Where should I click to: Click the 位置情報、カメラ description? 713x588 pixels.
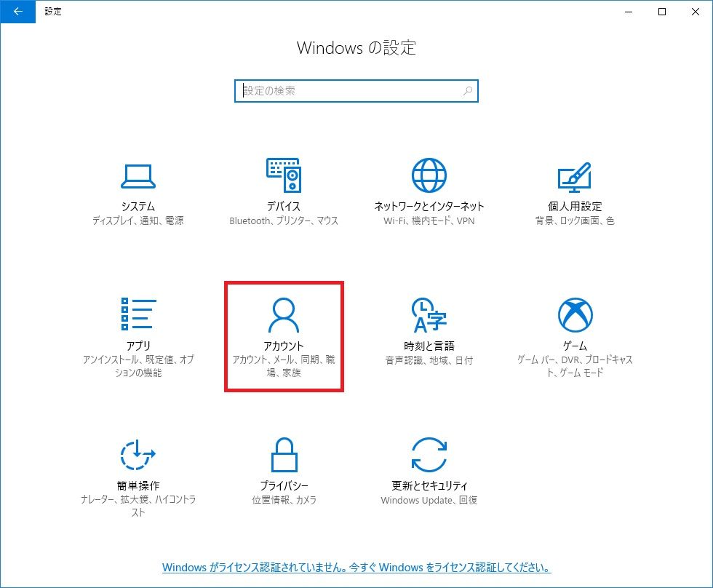coord(284,500)
